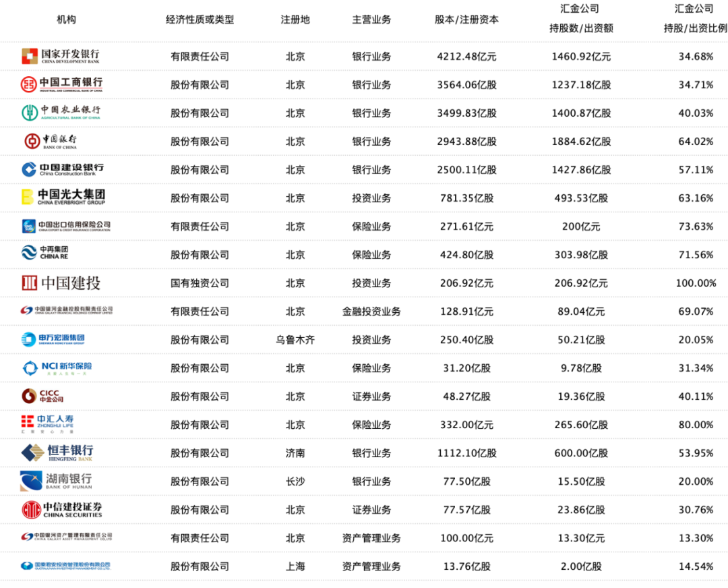Viewport: 728px width, 588px height.
Task: Select the 200亿元 cell
Action: 581,227
